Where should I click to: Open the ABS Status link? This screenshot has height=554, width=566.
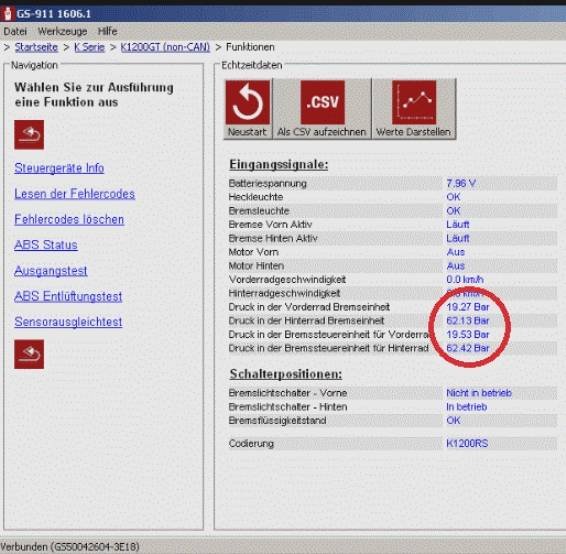click(x=46, y=245)
